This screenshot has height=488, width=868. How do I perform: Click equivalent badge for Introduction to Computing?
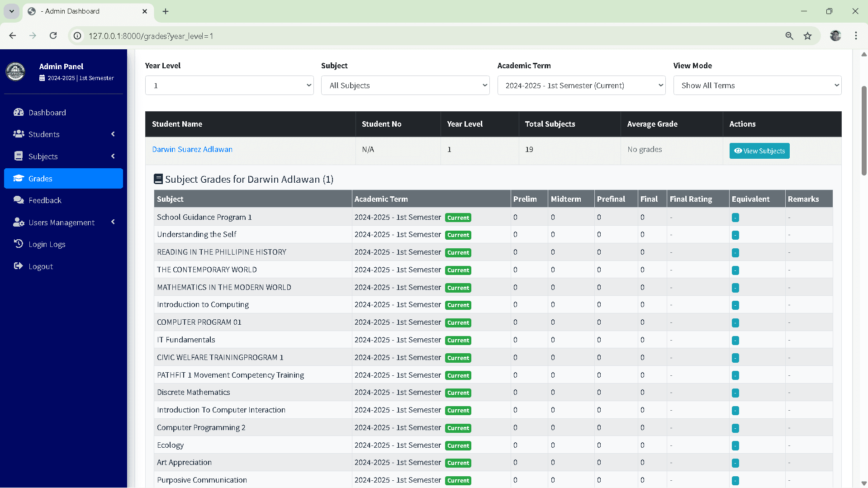735,305
